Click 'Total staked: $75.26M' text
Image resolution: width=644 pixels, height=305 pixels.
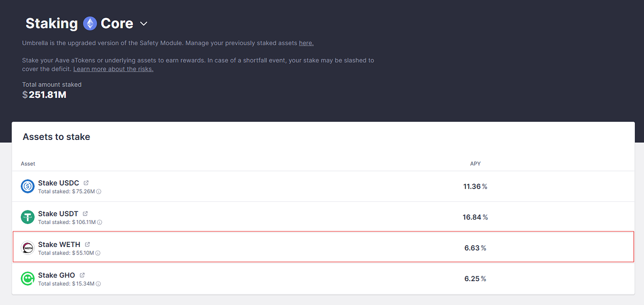pyautogui.click(x=66, y=192)
